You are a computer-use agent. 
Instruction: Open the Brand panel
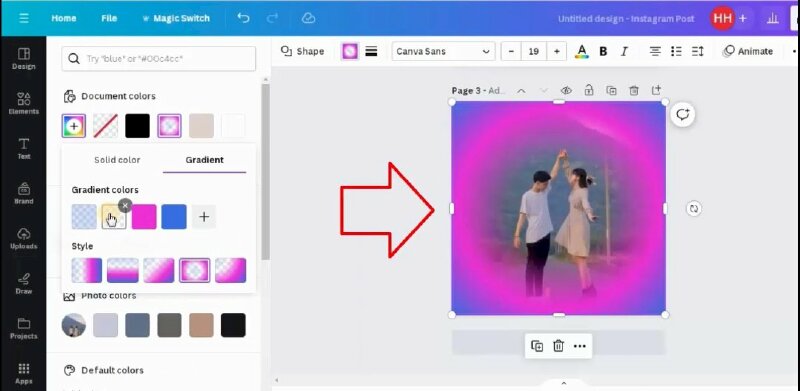point(23,193)
